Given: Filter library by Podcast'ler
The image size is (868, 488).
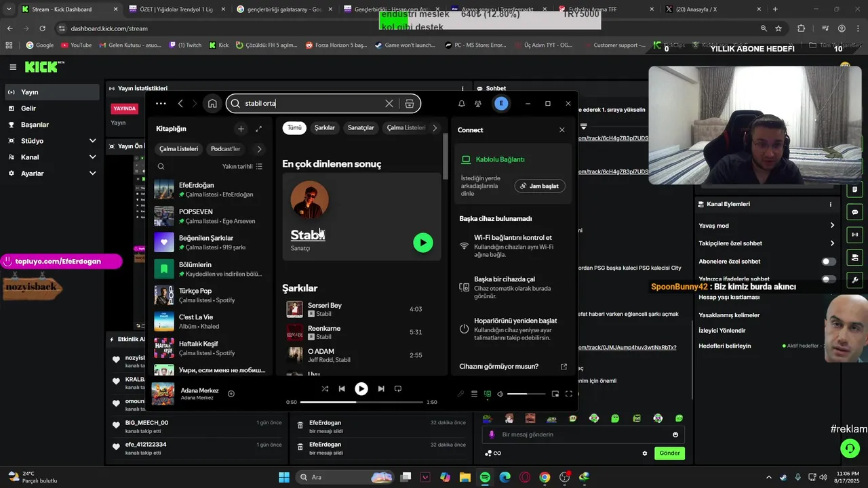Looking at the screenshot, I should [x=225, y=148].
